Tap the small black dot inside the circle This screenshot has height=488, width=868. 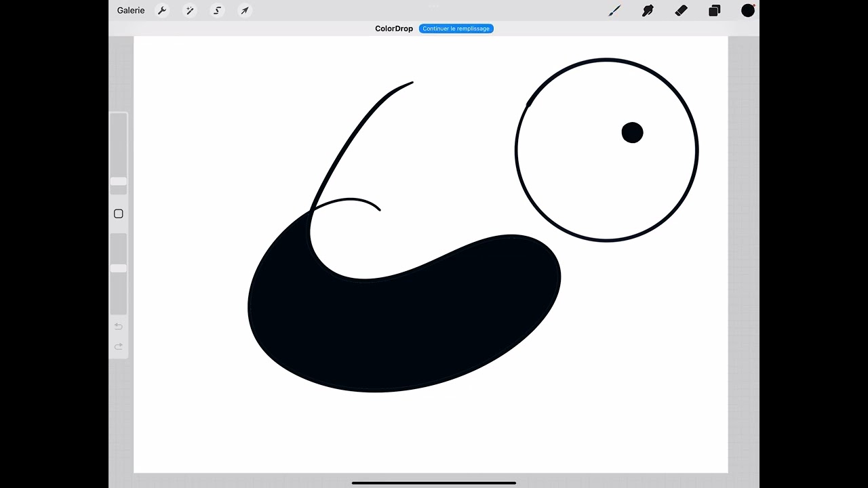click(x=632, y=133)
